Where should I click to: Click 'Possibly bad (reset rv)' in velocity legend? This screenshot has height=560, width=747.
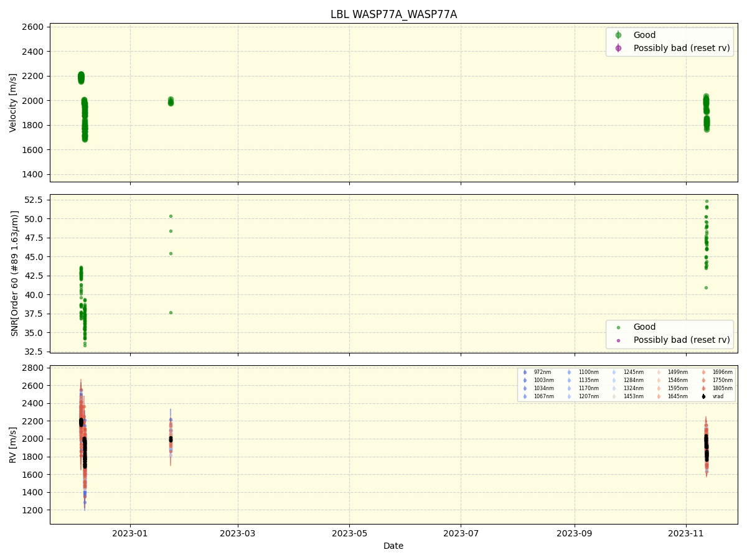682,48
